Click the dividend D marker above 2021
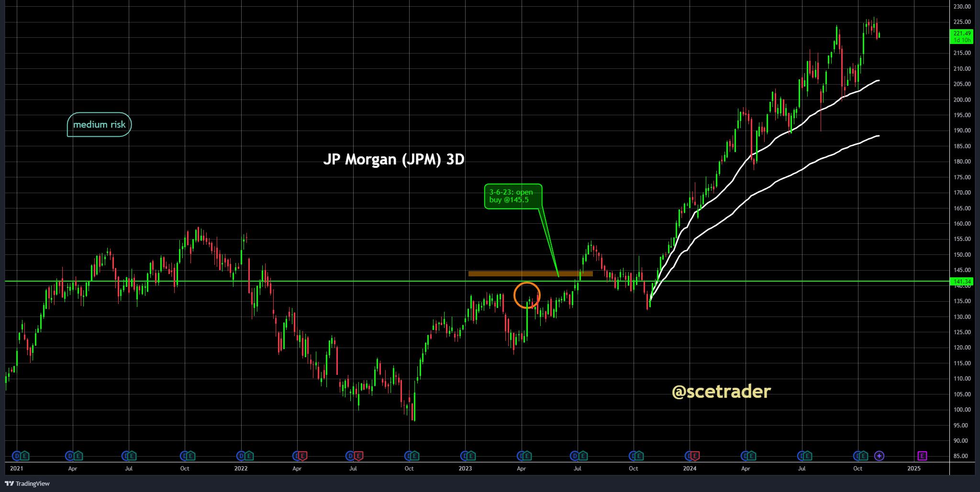Viewport: 980px width, 492px height. click(x=16, y=456)
